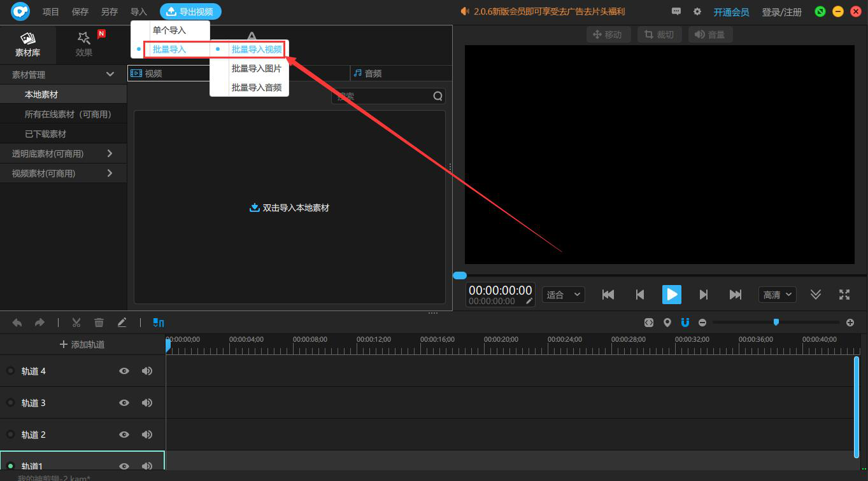Select 批量导入图片 from the submenu
The width and height of the screenshot is (868, 481).
coord(257,69)
